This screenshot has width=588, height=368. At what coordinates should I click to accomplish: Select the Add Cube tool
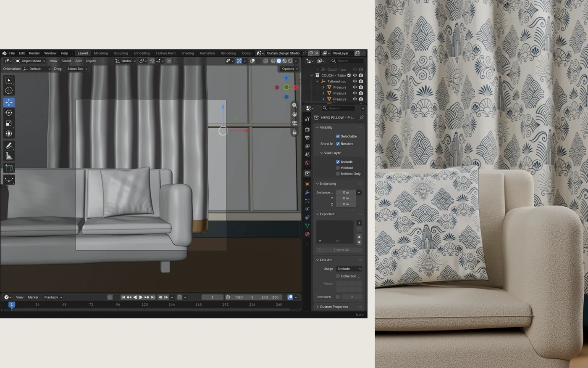9,168
